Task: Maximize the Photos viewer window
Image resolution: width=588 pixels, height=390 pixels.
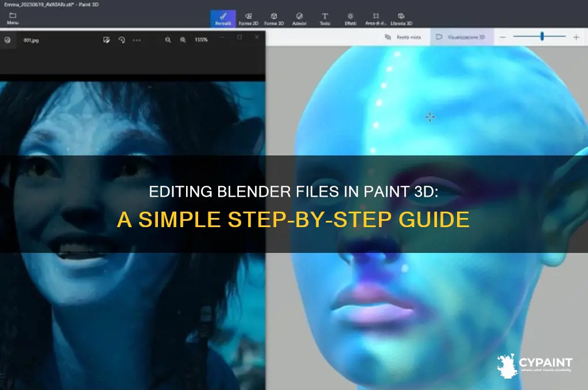Action: (239, 37)
